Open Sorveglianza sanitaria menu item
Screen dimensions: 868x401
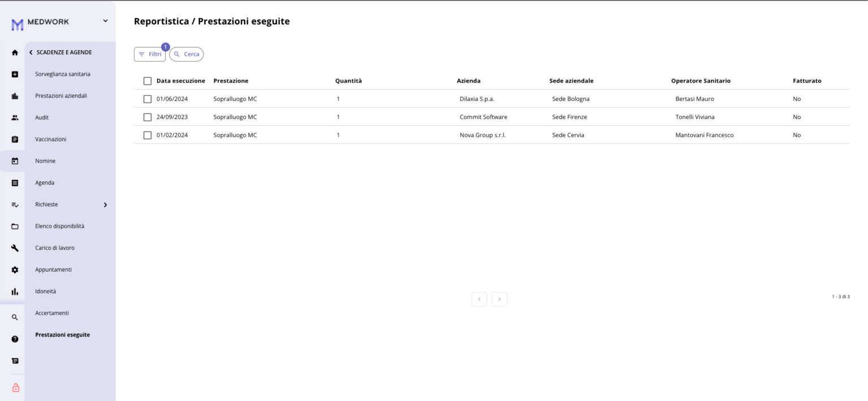(62, 74)
